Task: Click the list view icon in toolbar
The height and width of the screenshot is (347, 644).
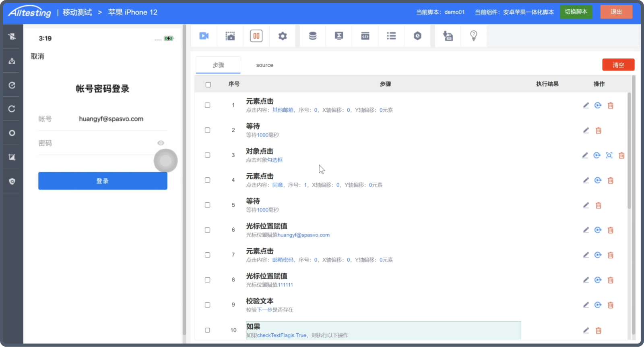Action: tap(391, 36)
